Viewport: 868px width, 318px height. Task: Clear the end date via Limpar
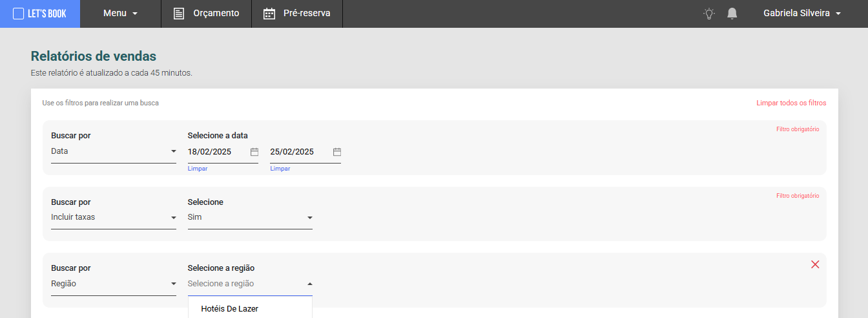click(280, 169)
